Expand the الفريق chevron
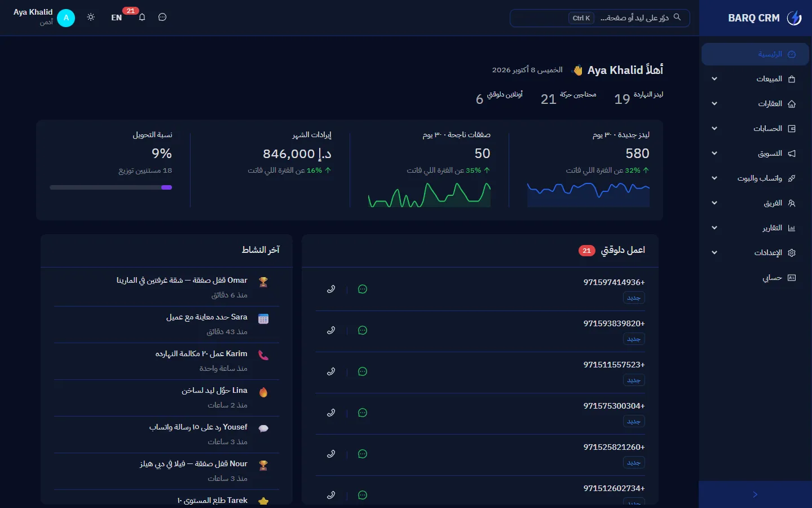 pos(714,203)
